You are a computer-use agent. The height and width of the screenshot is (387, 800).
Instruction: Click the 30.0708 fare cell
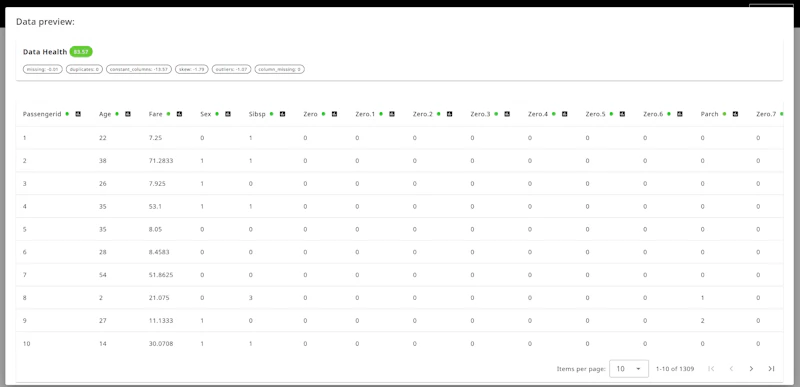(x=161, y=344)
